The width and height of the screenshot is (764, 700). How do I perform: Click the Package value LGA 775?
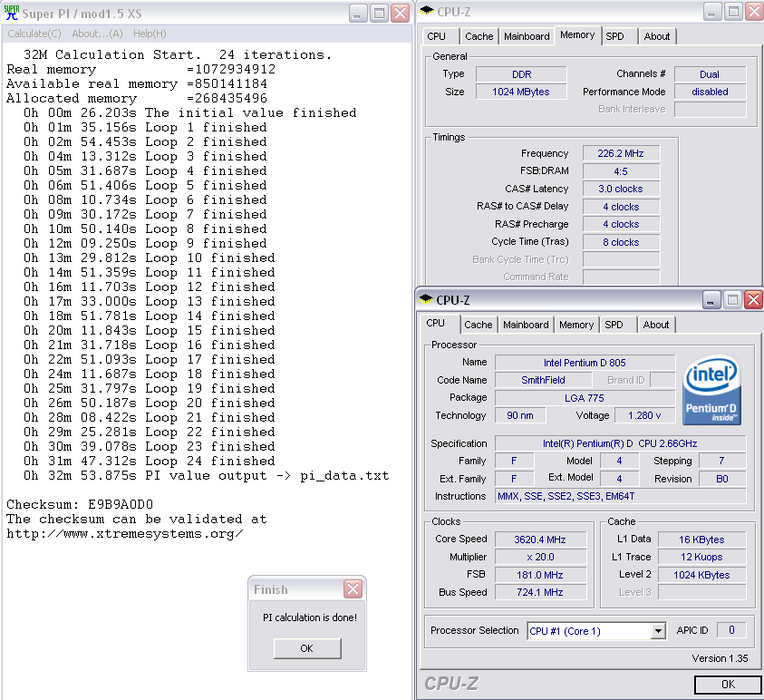(x=585, y=398)
